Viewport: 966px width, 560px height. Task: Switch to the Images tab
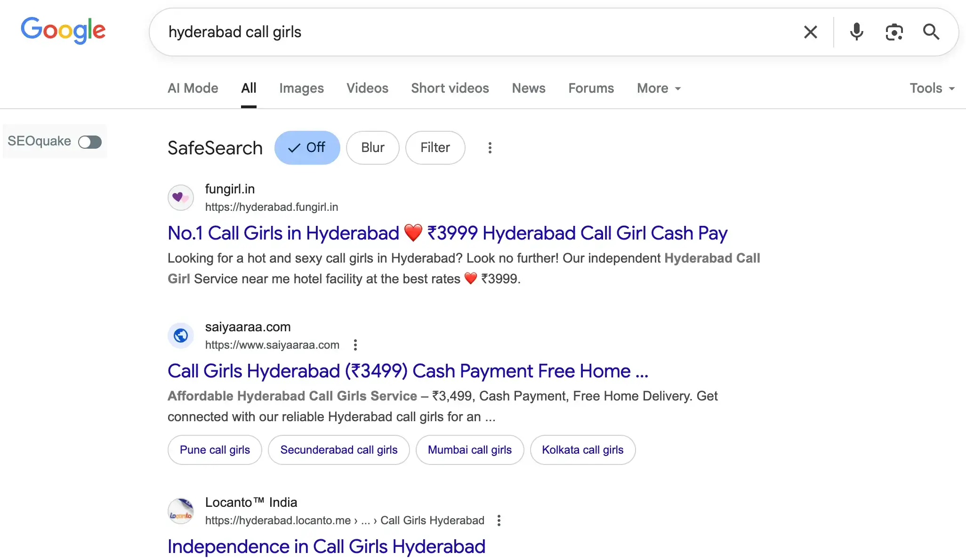tap(301, 88)
